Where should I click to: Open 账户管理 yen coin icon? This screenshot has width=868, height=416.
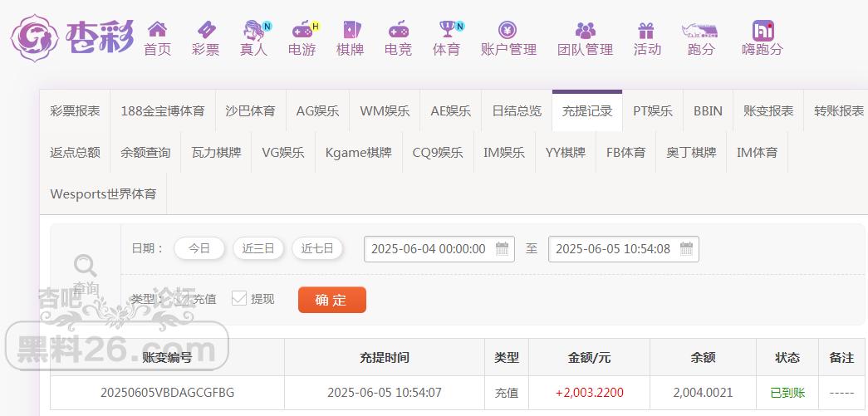[508, 30]
